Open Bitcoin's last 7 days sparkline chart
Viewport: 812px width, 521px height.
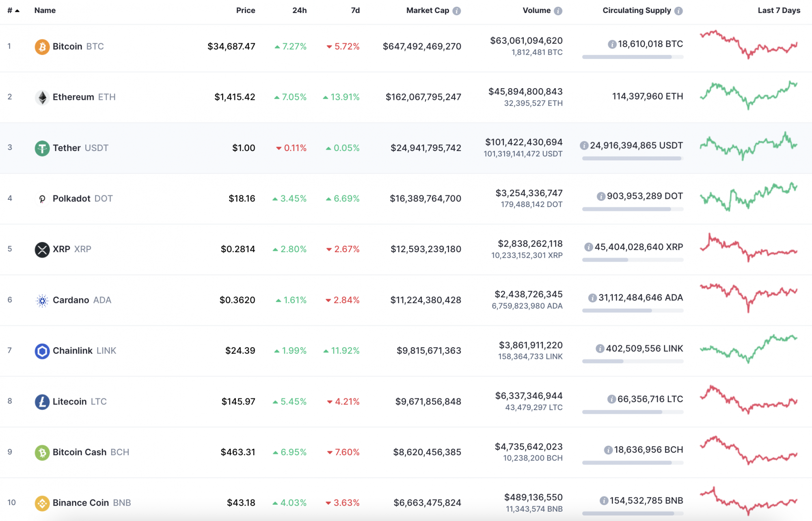click(749, 45)
